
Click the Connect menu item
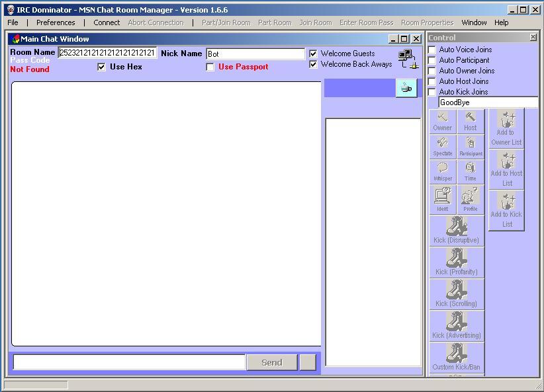coord(106,22)
